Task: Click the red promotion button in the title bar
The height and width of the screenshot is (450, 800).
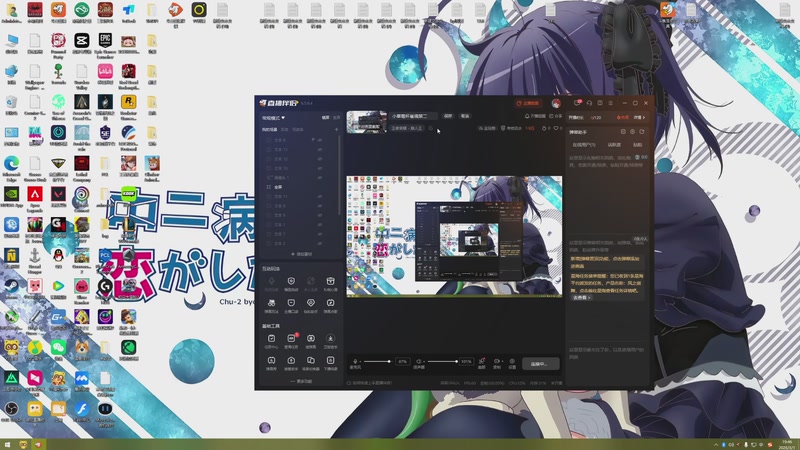Action: pyautogui.click(x=528, y=103)
